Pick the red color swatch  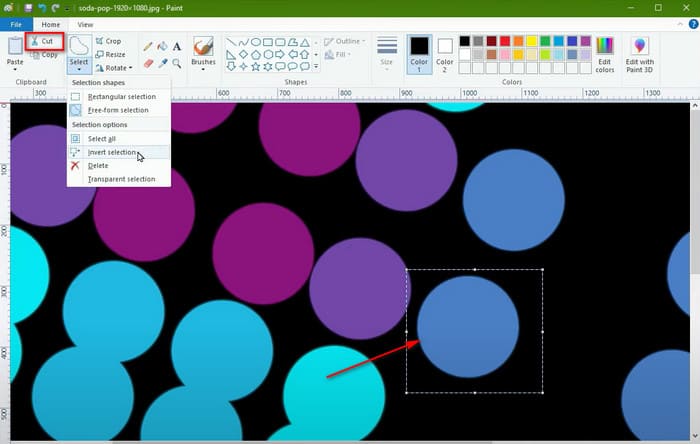click(x=505, y=41)
